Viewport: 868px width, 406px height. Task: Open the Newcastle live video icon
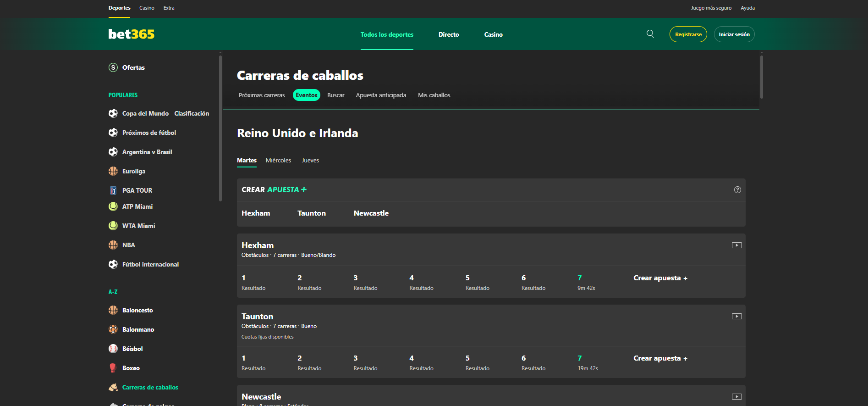[737, 397]
